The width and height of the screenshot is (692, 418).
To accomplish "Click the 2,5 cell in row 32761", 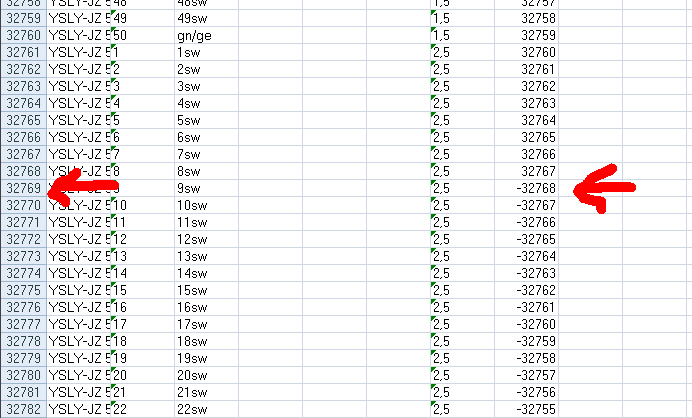I will [x=463, y=52].
